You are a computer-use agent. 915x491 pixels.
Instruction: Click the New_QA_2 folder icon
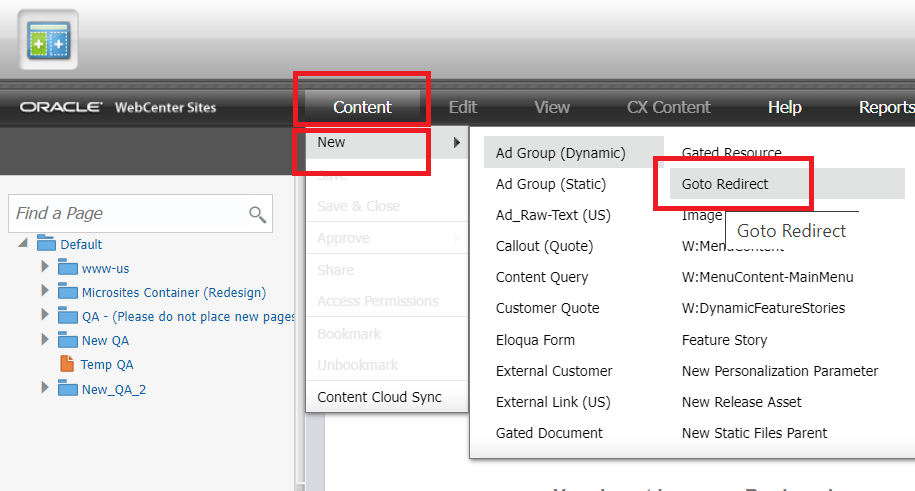point(68,388)
